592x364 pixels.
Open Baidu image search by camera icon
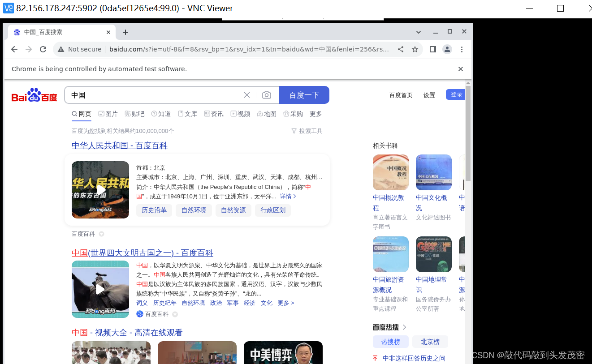pyautogui.click(x=267, y=94)
